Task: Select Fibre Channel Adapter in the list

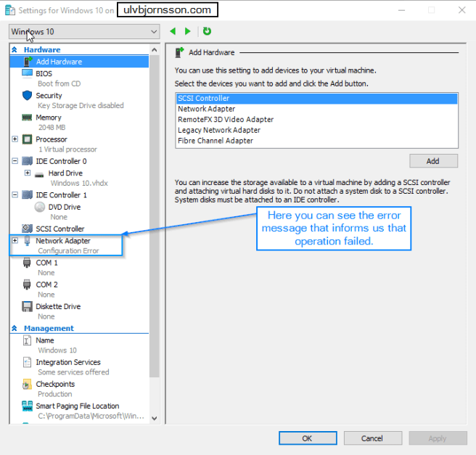Action: pos(316,141)
